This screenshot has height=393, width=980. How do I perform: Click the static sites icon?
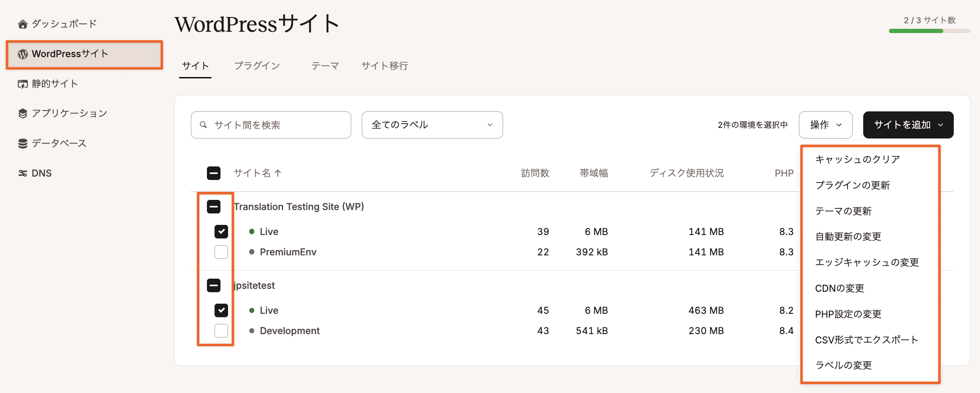23,84
